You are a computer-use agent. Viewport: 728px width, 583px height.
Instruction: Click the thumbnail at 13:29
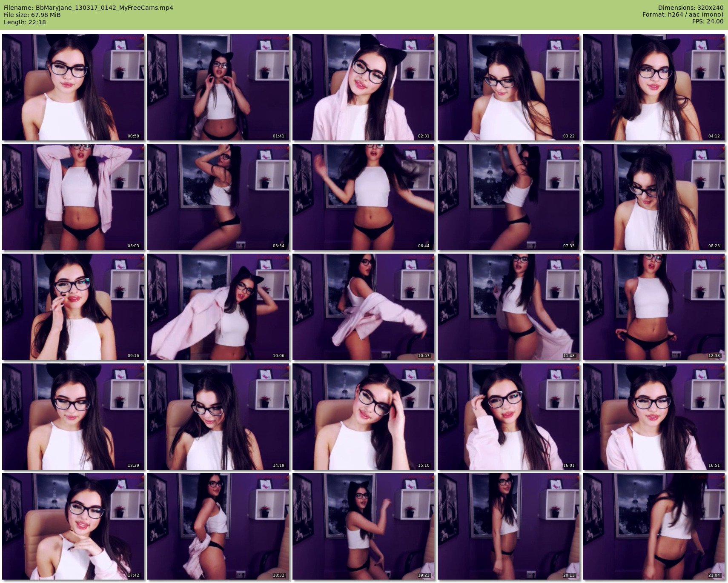coord(73,417)
